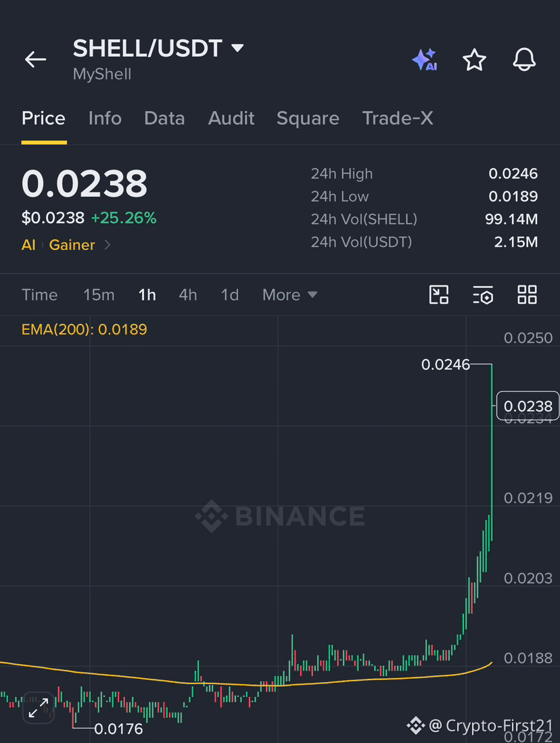Image resolution: width=560 pixels, height=743 pixels.
Task: Tap the back arrow icon
Action: (x=36, y=59)
